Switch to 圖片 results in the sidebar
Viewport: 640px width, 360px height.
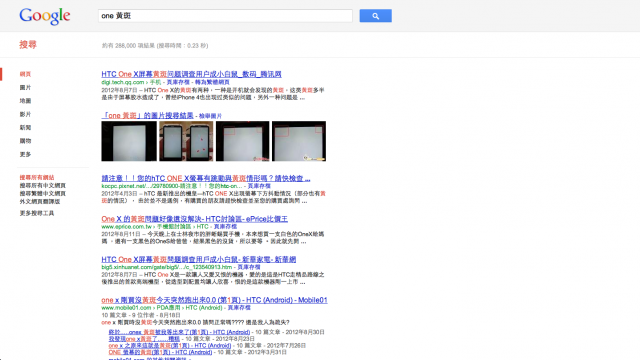click(x=25, y=88)
